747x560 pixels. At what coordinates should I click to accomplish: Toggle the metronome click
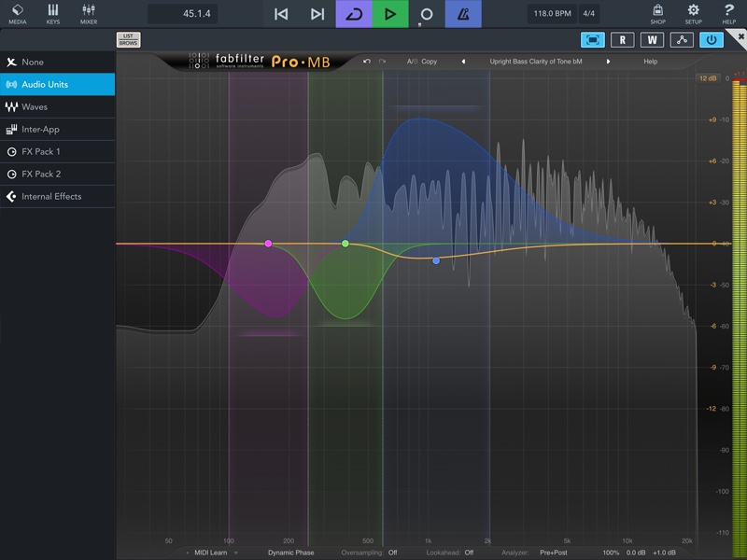pos(463,14)
